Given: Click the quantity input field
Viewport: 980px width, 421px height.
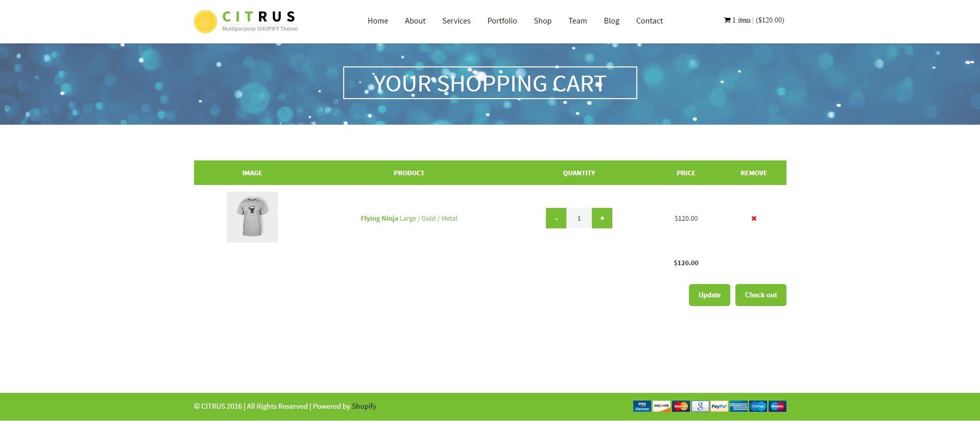Looking at the screenshot, I should click(579, 218).
